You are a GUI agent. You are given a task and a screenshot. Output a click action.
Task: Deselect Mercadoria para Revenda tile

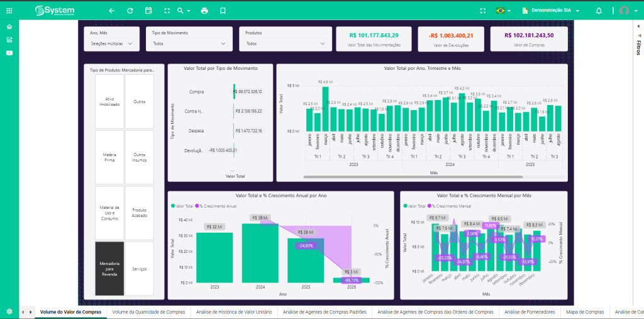click(x=109, y=268)
